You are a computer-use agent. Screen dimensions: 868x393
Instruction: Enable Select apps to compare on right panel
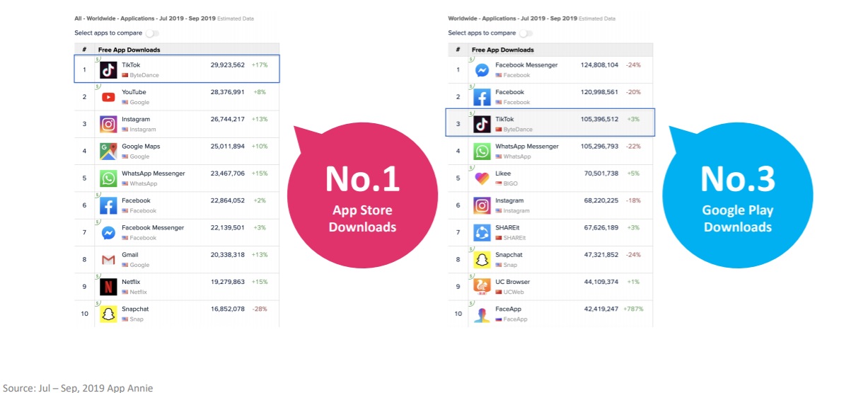coord(526,33)
